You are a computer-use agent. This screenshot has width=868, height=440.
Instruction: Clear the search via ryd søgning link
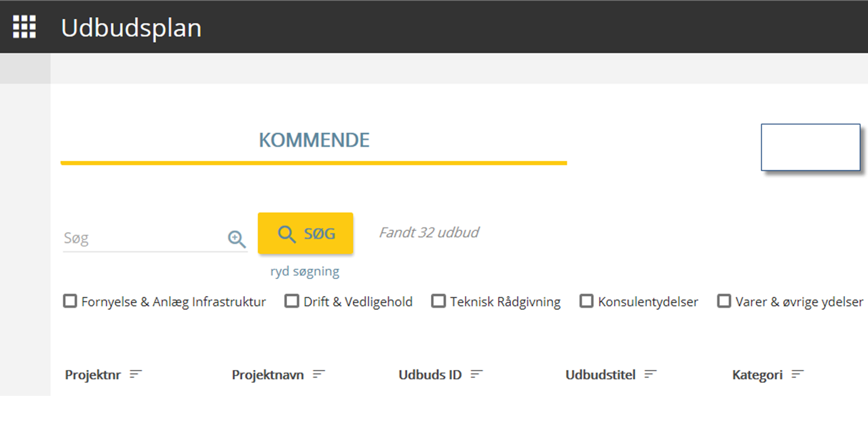coord(303,270)
